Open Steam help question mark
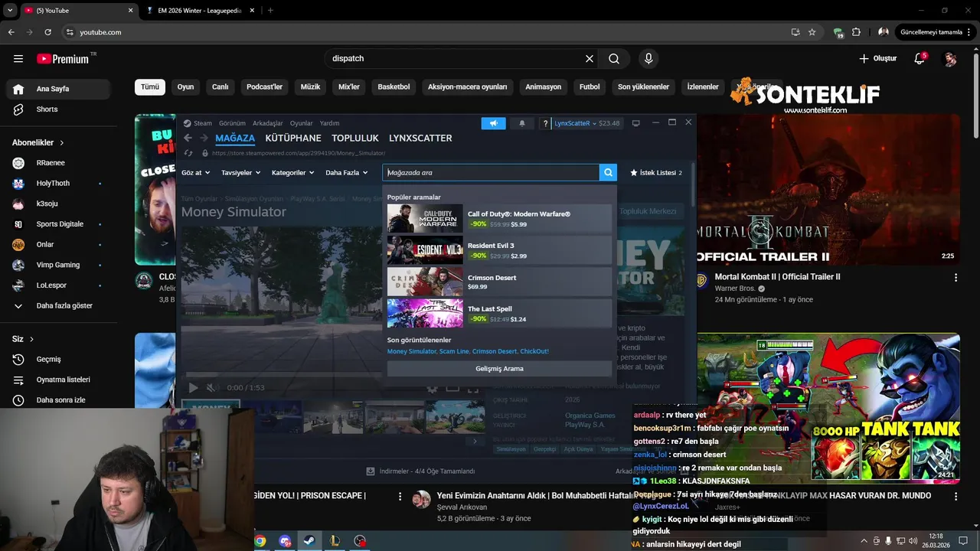Screen dimensions: 980x551 pos(545,123)
